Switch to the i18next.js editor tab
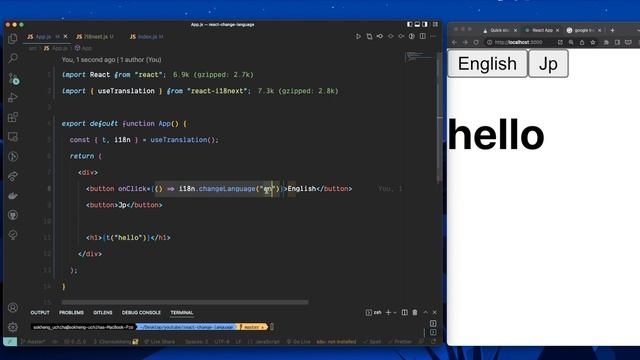The width and height of the screenshot is (640, 360). pyautogui.click(x=95, y=37)
